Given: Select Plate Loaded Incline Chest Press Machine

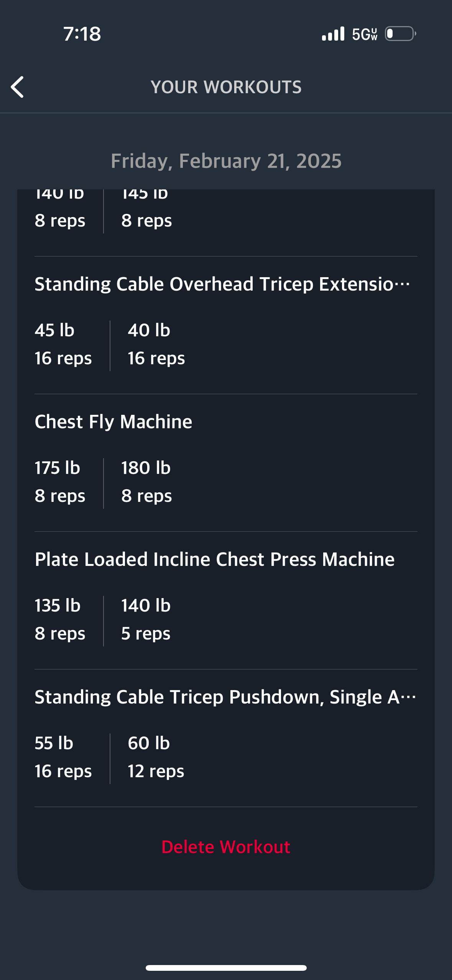Looking at the screenshot, I should [x=215, y=559].
